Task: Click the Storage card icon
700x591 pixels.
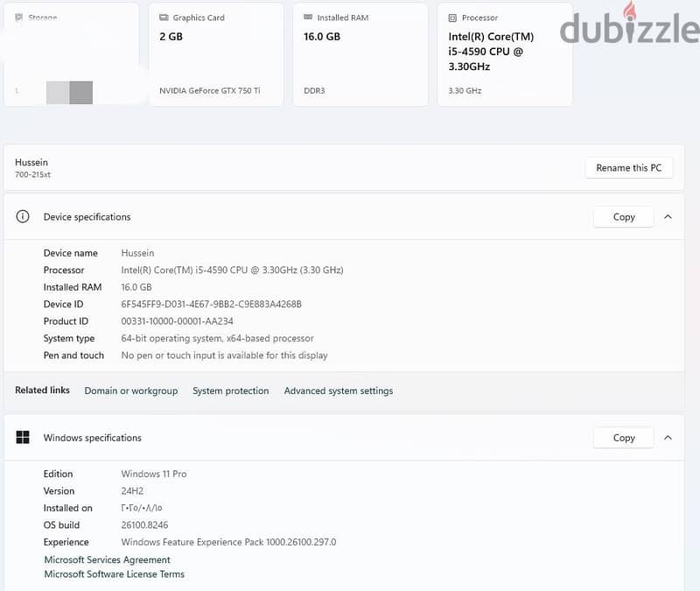Action: (x=18, y=18)
